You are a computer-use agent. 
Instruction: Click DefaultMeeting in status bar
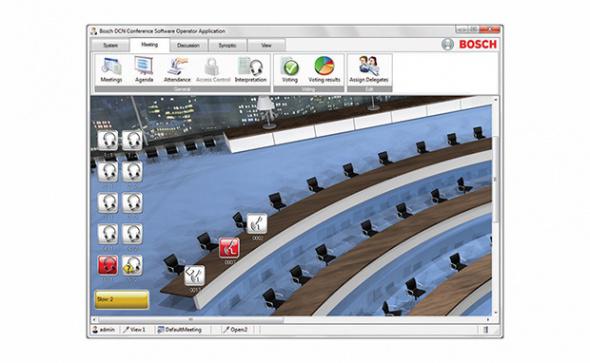point(179,330)
